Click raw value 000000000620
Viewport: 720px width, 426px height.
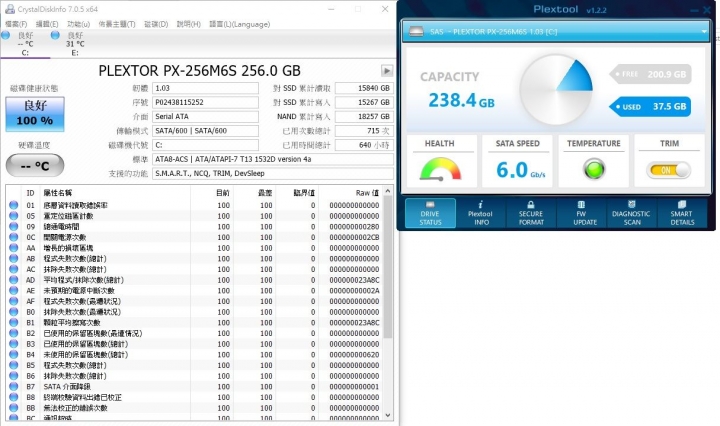coord(354,354)
